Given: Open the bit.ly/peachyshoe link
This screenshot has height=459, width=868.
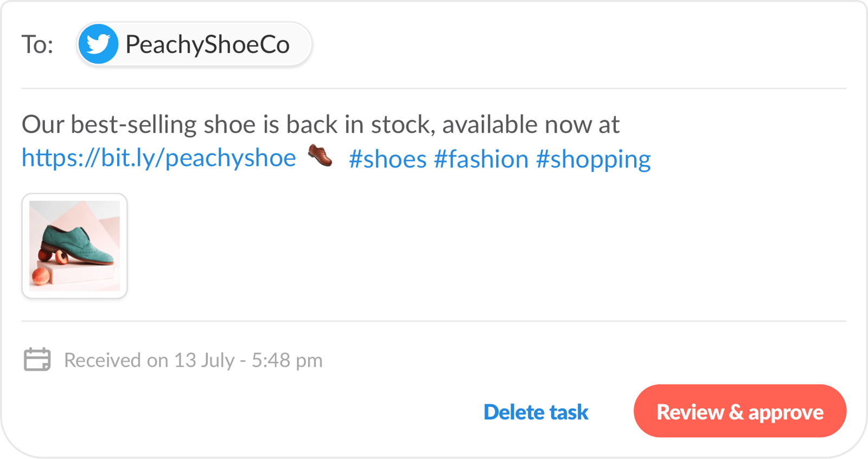Looking at the screenshot, I should 159,158.
